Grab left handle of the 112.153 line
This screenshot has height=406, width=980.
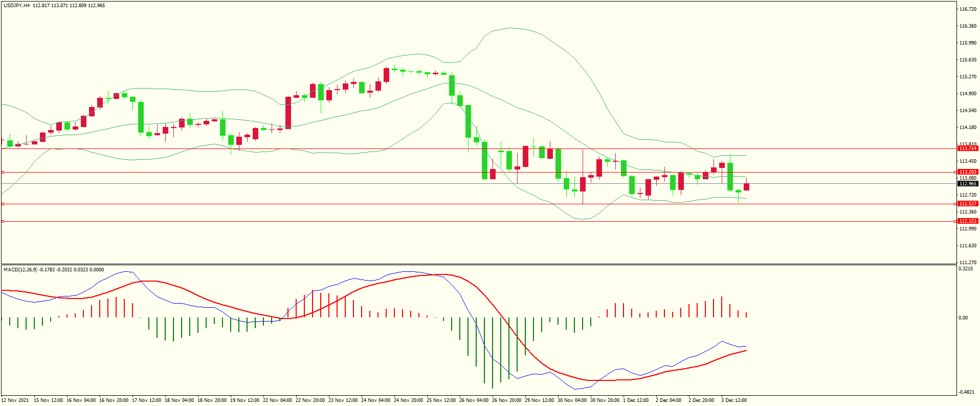click(3, 221)
